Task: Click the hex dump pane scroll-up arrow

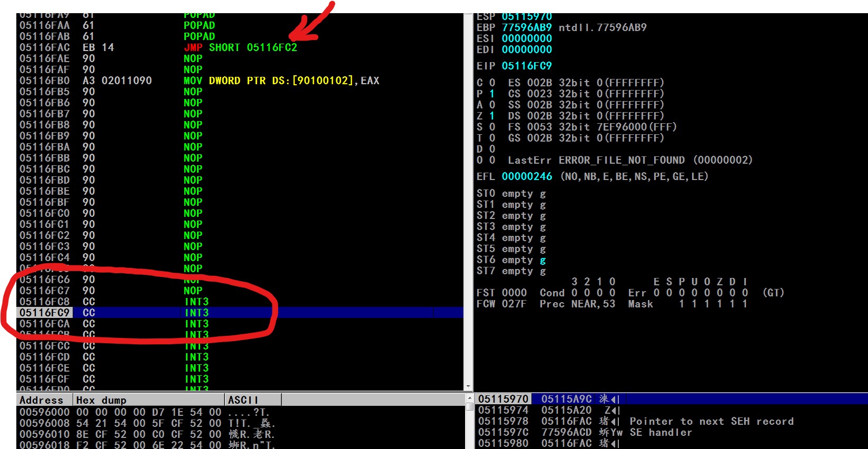Action: (469, 398)
